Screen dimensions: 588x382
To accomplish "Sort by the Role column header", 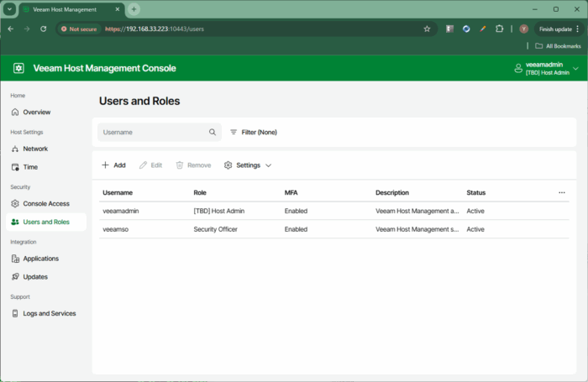I will (x=200, y=193).
